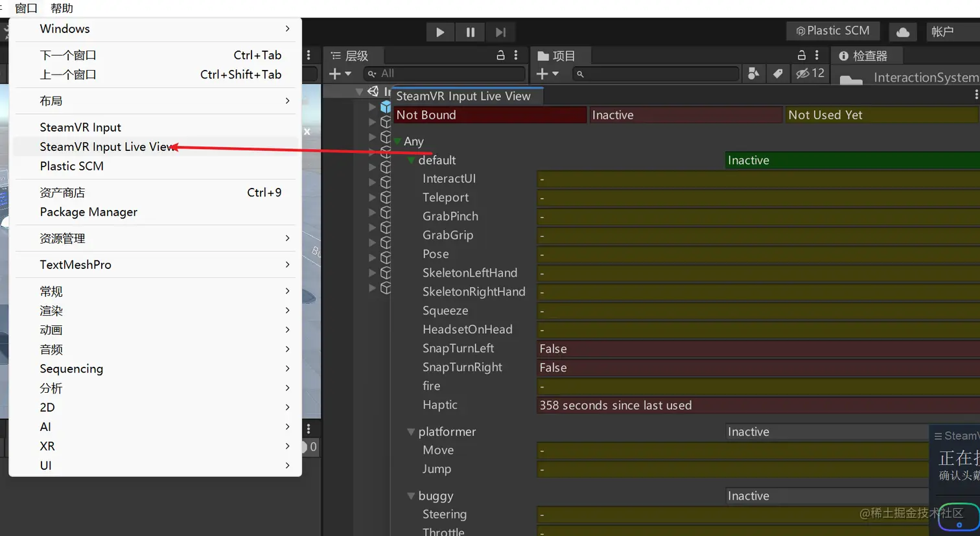The height and width of the screenshot is (536, 980).
Task: Open the search-by-label tag icon
Action: (x=778, y=74)
